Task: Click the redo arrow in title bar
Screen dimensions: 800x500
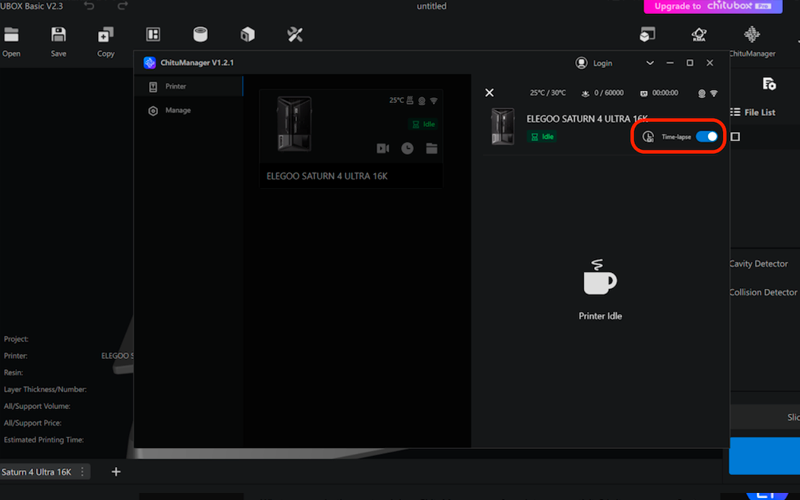Action: coord(122,6)
